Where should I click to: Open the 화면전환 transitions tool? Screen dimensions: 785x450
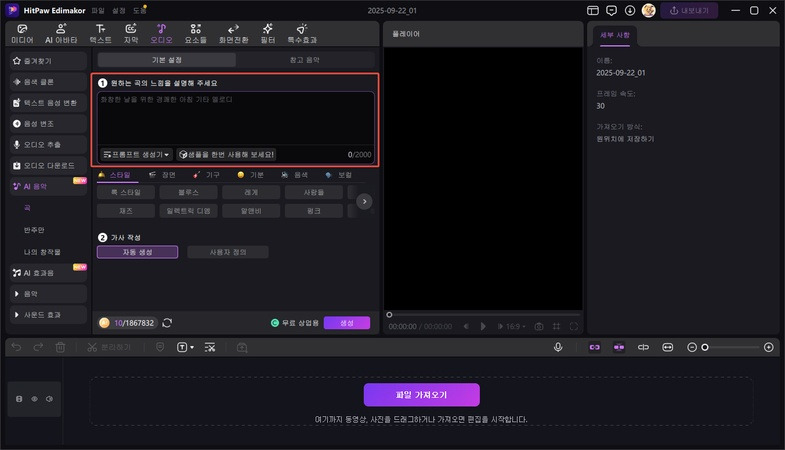pyautogui.click(x=233, y=34)
